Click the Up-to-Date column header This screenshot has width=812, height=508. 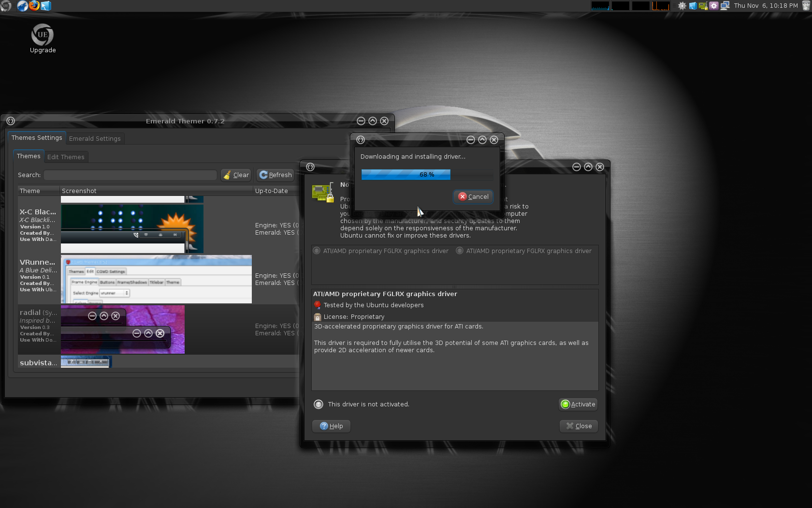(276, 191)
